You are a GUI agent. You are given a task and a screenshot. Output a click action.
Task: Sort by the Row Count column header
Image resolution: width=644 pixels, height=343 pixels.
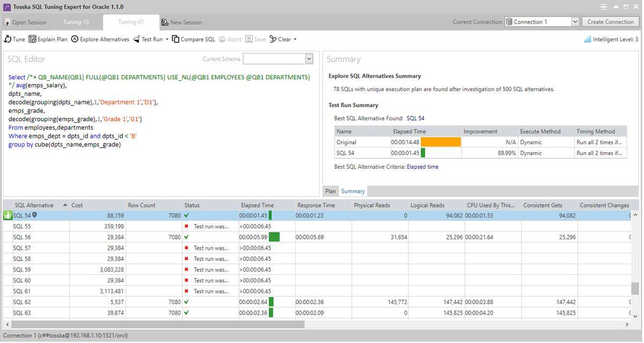pos(154,205)
